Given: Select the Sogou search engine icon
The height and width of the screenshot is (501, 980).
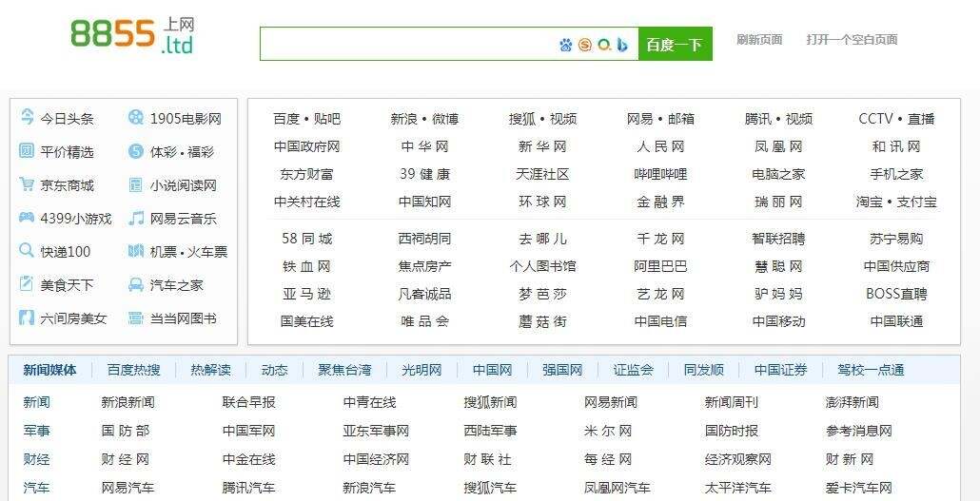Looking at the screenshot, I should tap(585, 45).
